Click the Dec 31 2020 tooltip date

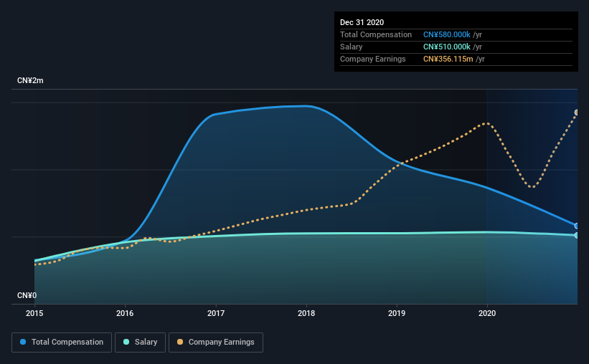(x=362, y=22)
